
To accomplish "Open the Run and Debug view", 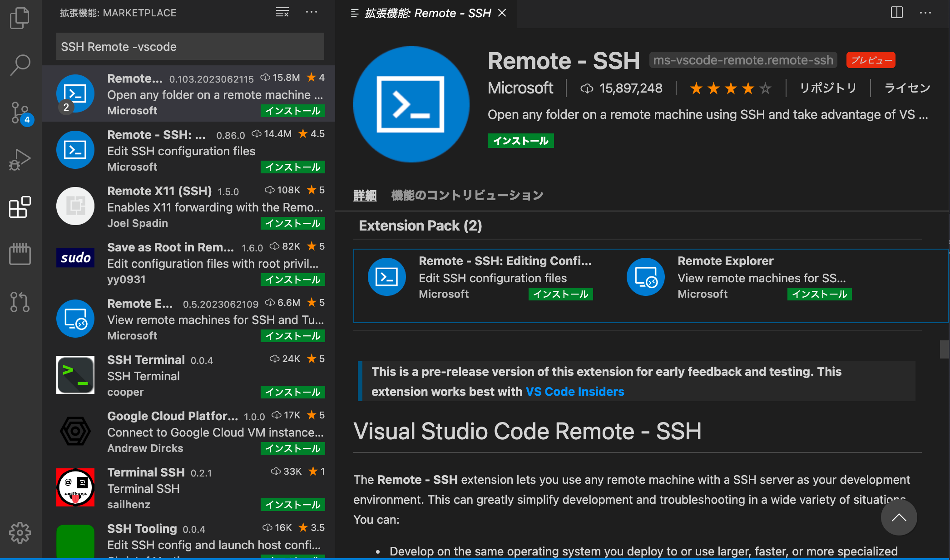I will [20, 160].
